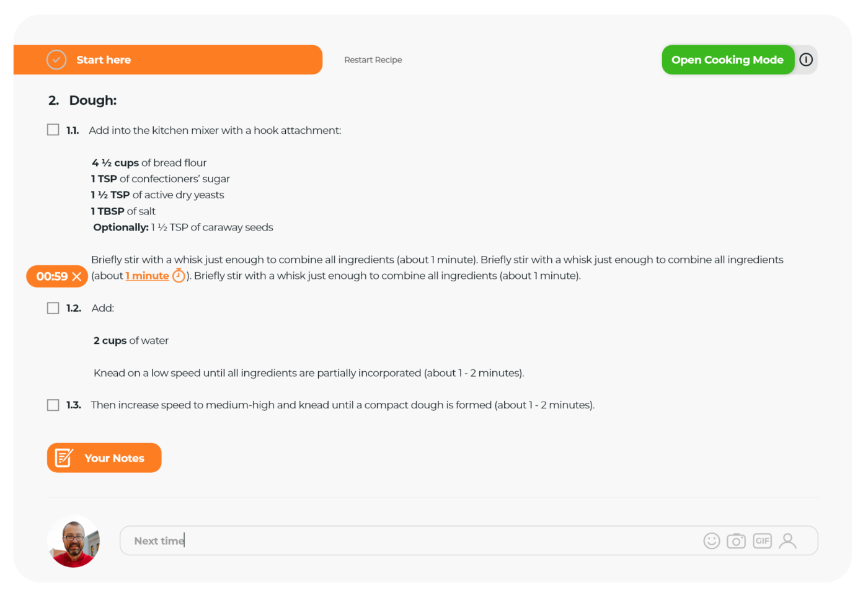Image resolution: width=868 pixels, height=598 pixels.
Task: Start the timer clock icon after 1 minute
Action: tap(179, 276)
